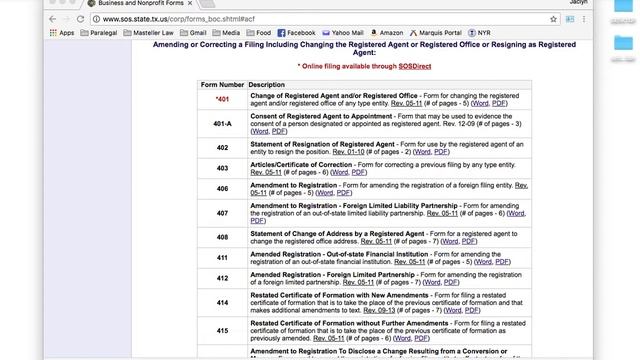The image size is (640, 360).
Task: Open the Apps grid shortcut
Action: [x=62, y=33]
